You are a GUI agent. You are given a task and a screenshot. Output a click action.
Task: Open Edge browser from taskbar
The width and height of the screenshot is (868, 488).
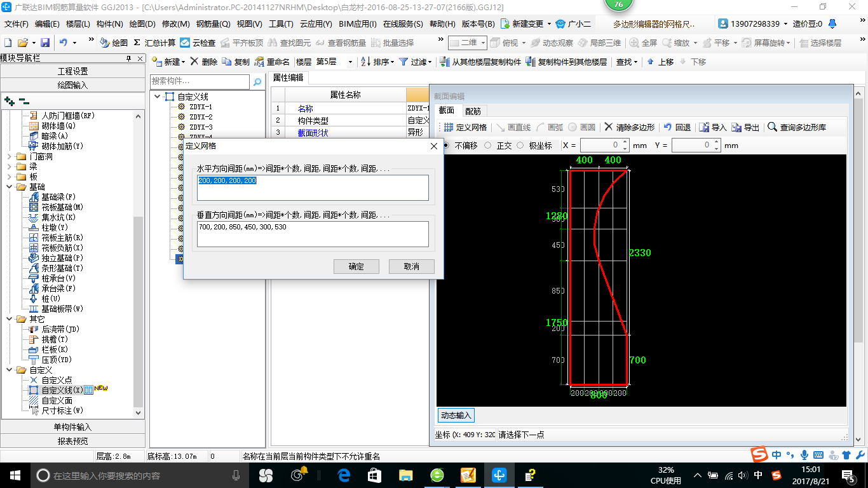point(344,475)
